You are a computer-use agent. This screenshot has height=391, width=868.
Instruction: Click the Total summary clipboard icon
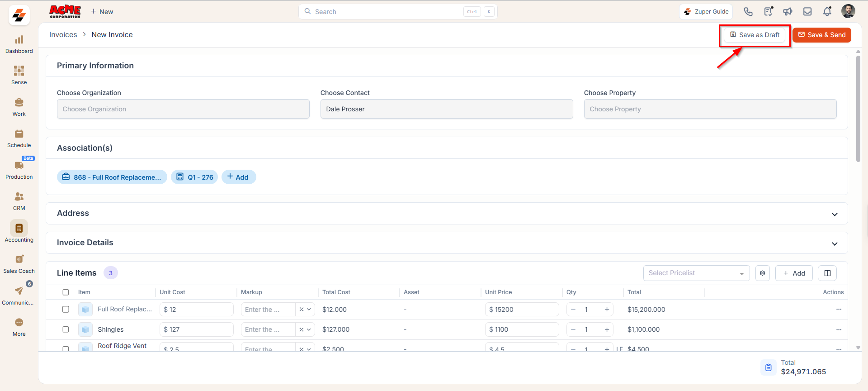[769, 368]
